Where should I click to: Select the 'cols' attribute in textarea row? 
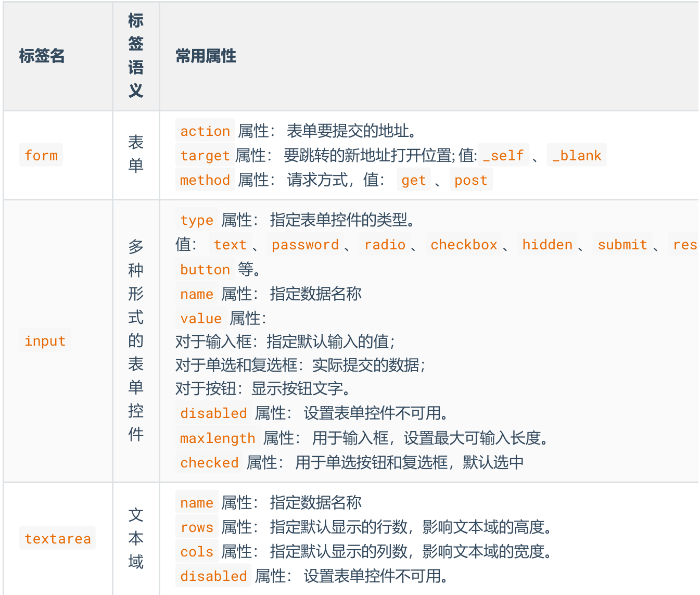pyautogui.click(x=197, y=552)
